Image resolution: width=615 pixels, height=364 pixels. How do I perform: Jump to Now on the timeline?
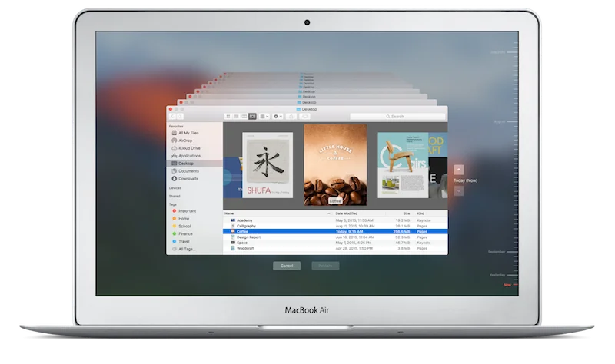pyautogui.click(x=507, y=285)
